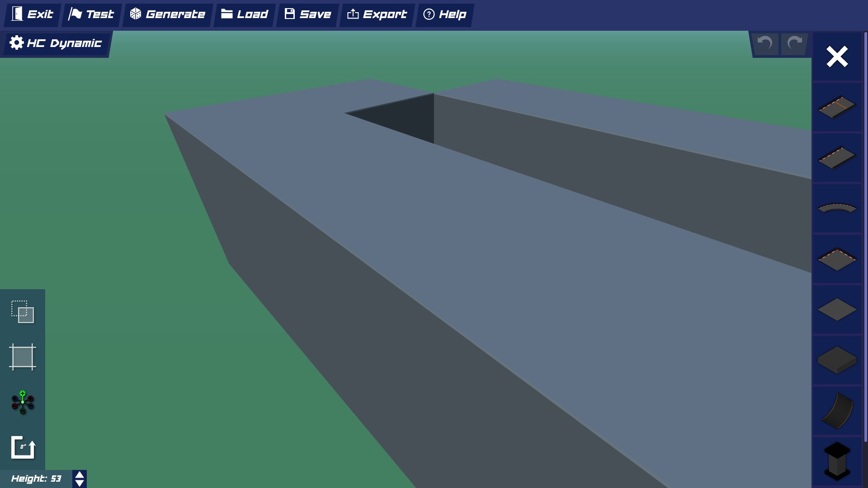Select the area frame tool

(22, 357)
